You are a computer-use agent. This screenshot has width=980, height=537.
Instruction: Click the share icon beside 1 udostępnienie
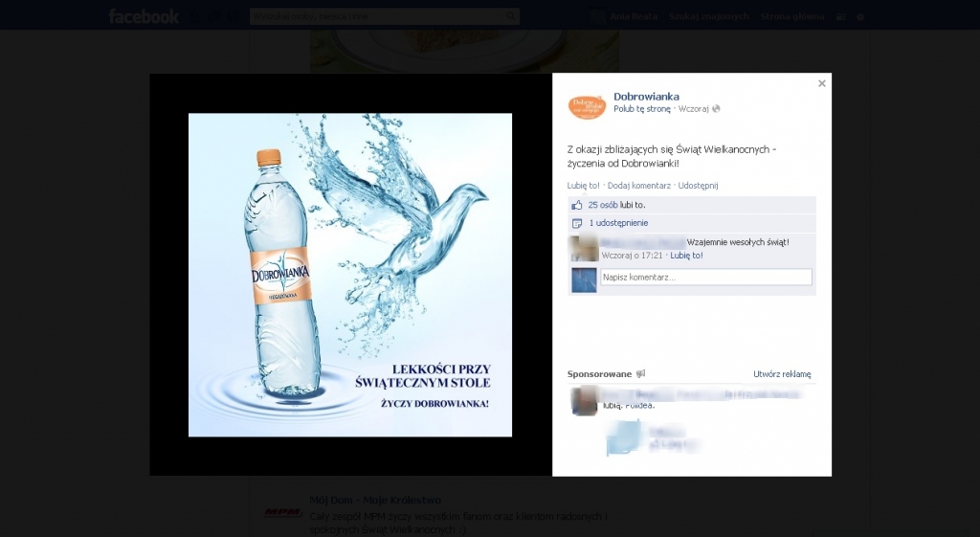pos(577,223)
